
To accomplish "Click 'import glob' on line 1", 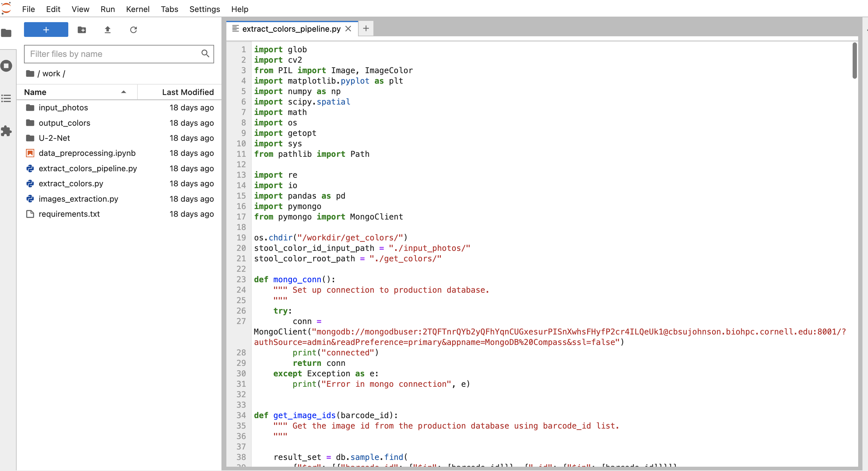I will point(280,49).
